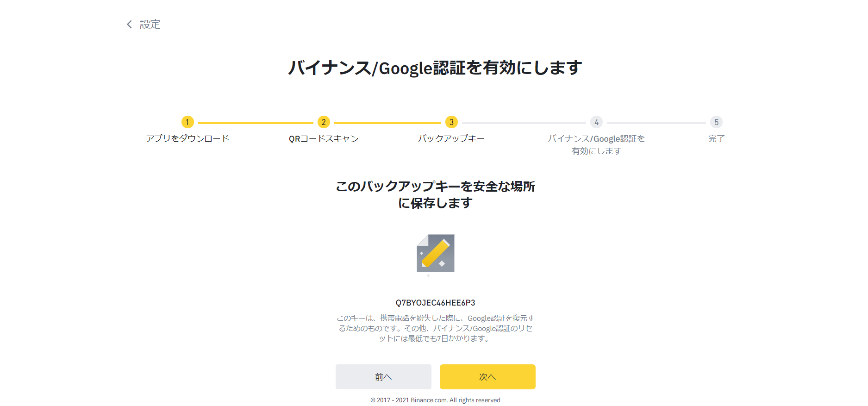Image resolution: width=868 pixels, height=406 pixels.
Task: Click the Binance.com copyright footer text
Action: pos(435,400)
